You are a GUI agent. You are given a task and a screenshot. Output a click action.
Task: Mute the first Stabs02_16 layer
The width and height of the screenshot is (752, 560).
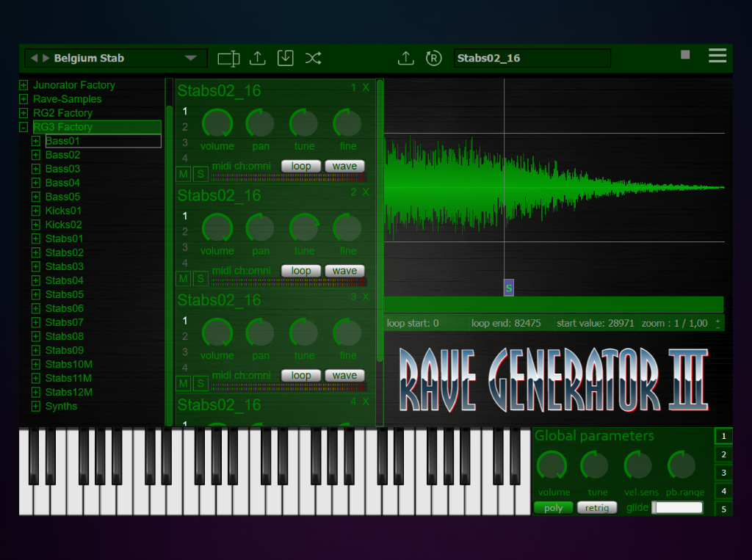183,174
